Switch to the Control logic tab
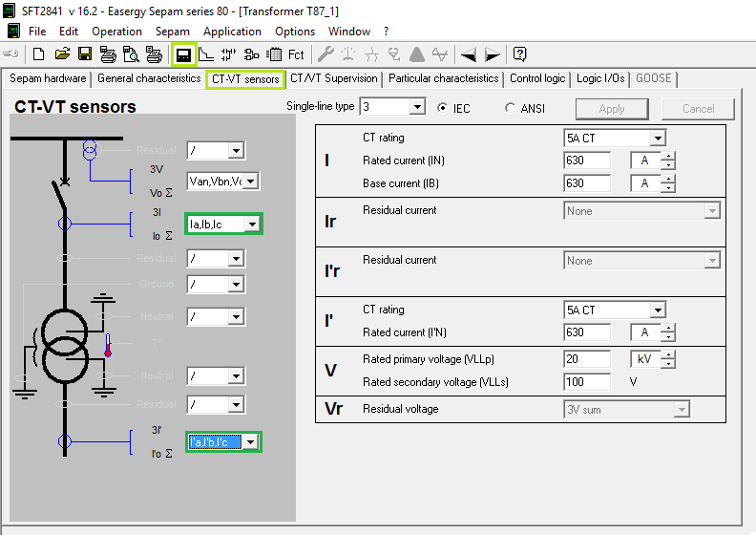The height and width of the screenshot is (535, 756). 537,78
